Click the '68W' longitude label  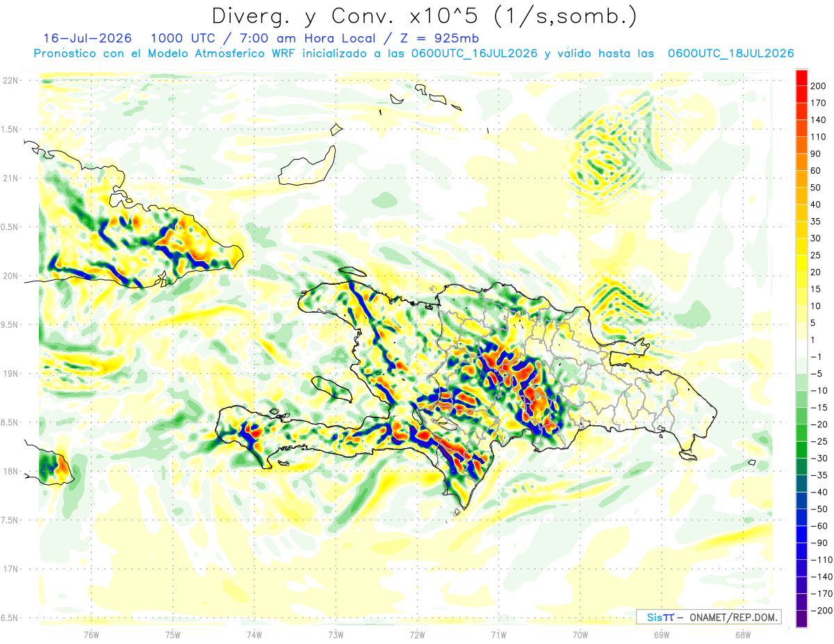pos(743,635)
